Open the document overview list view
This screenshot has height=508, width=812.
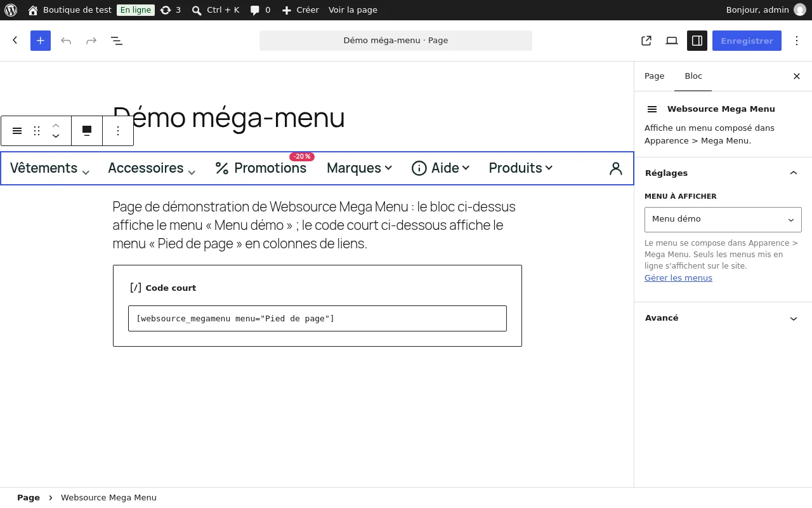pos(117,41)
